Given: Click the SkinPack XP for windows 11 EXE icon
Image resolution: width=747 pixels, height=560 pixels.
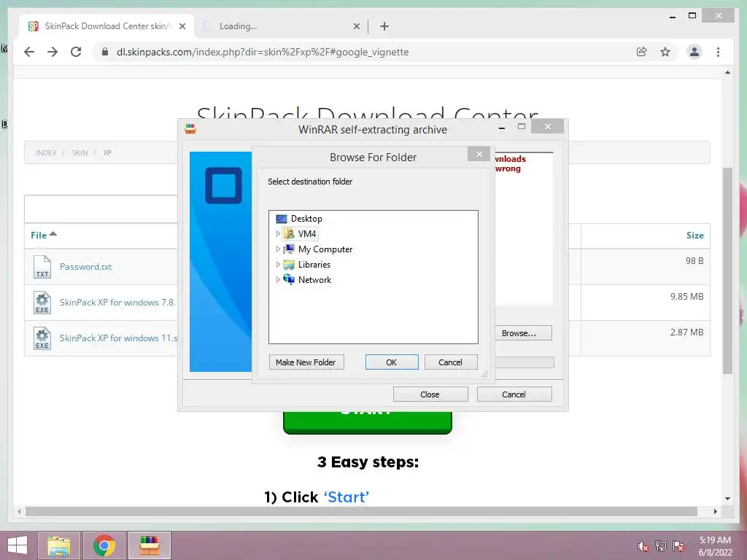Looking at the screenshot, I should (42, 338).
